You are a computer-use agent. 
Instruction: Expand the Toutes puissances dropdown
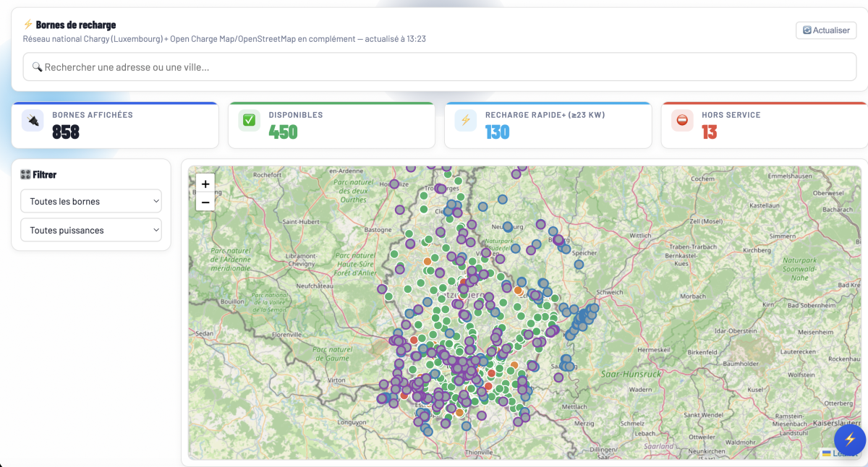point(91,230)
